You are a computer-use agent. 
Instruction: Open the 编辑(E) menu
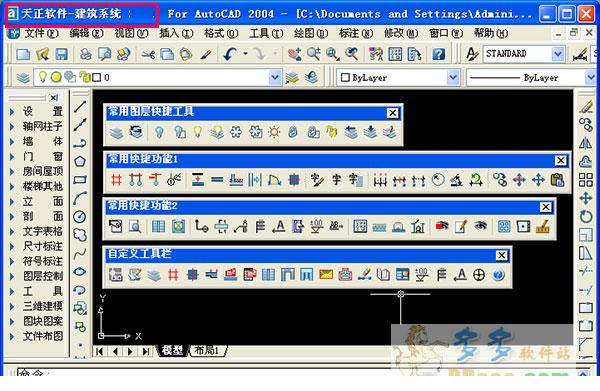pyautogui.click(x=86, y=34)
